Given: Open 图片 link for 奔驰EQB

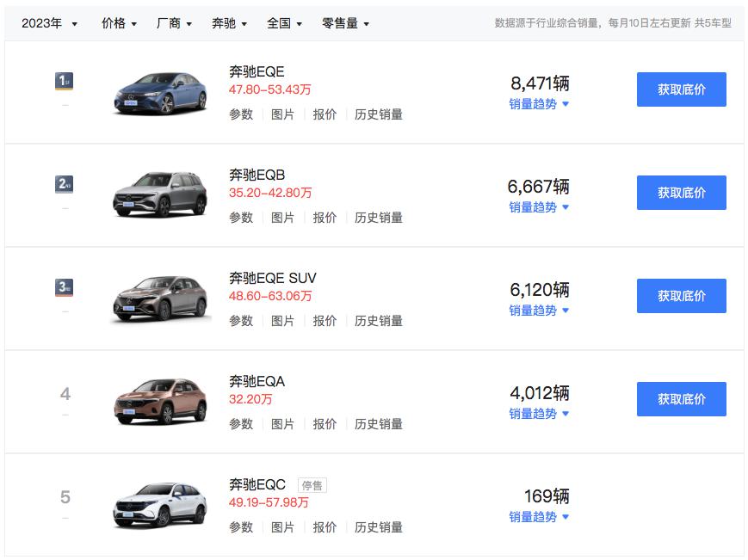Looking at the screenshot, I should pyautogui.click(x=282, y=218).
